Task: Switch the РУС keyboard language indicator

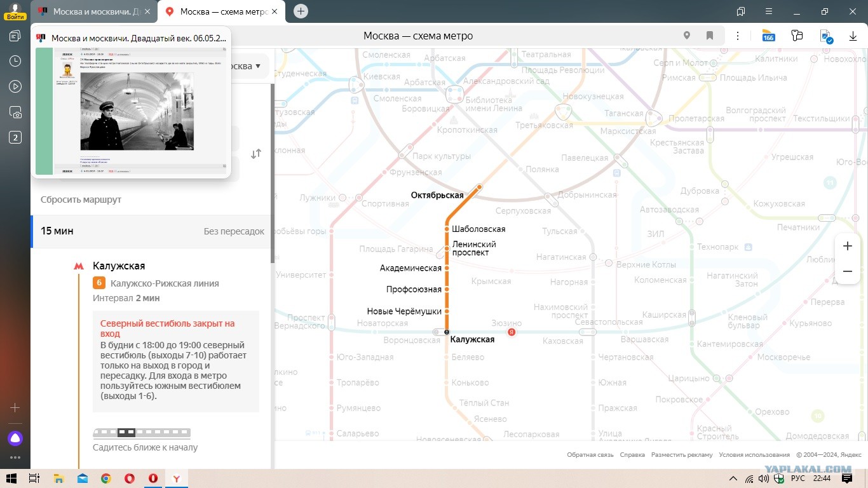Action: (798, 478)
